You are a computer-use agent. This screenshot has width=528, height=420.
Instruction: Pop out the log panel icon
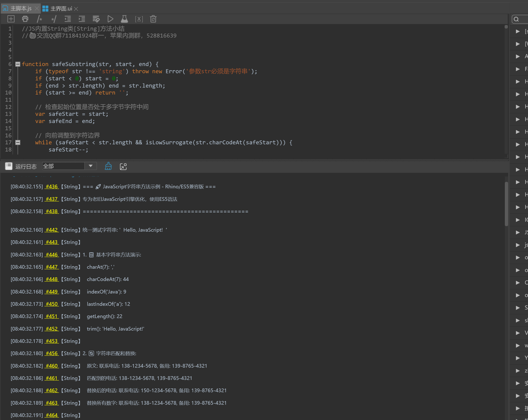tap(123, 166)
